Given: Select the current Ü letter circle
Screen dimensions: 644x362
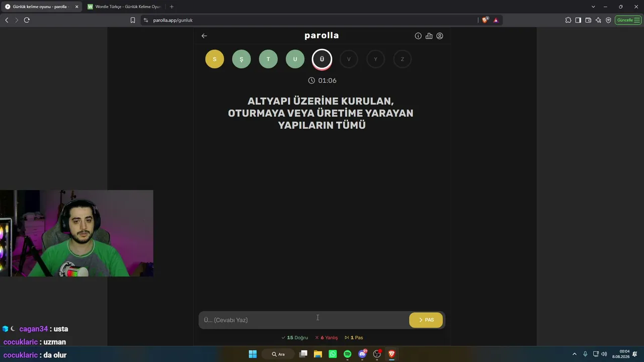Looking at the screenshot, I should [322, 59].
